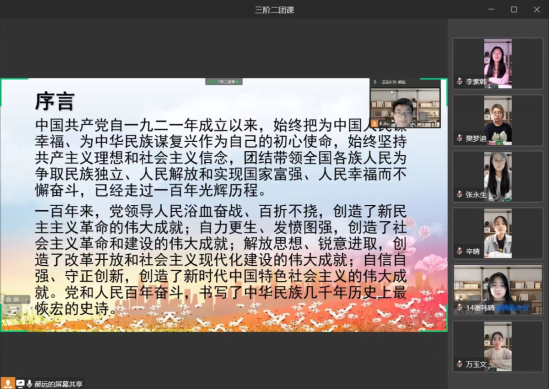Click the presenter thumbnail's orange host badge
This screenshot has width=549, height=389.
375,123
